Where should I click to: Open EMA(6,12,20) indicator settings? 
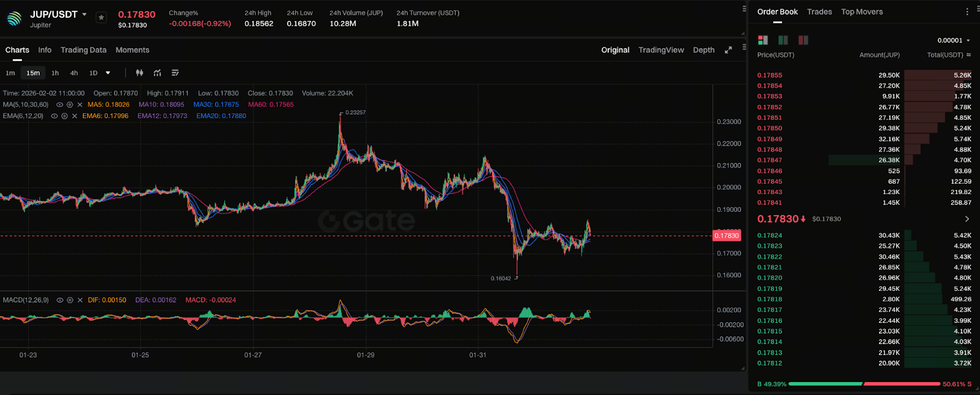pos(64,116)
